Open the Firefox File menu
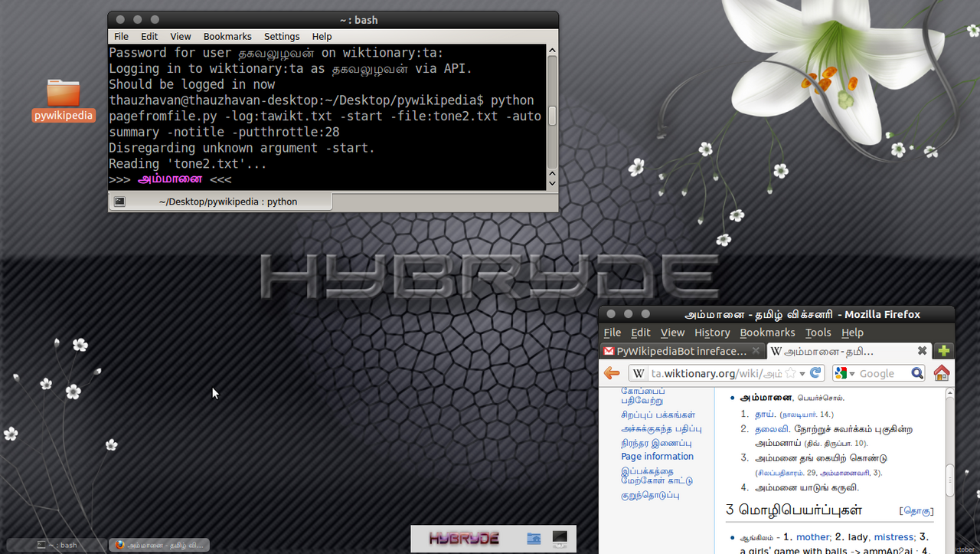Viewport: 980px width, 554px height. (612, 332)
